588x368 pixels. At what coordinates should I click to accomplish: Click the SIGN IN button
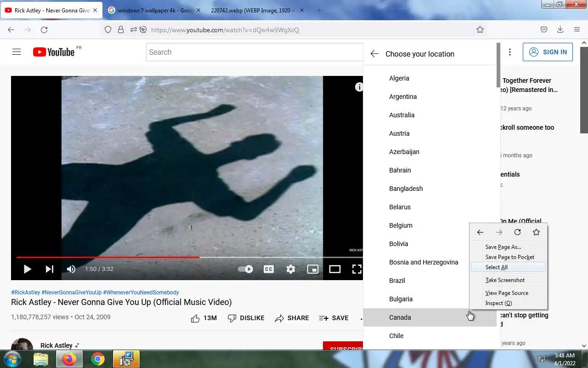click(548, 52)
